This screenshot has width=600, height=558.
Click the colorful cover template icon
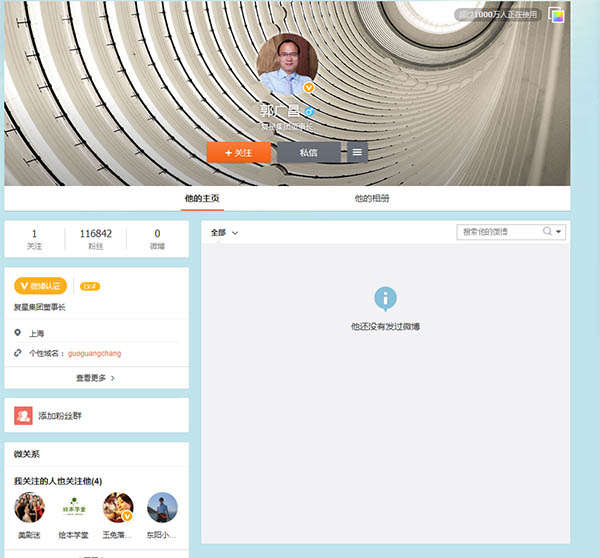click(x=556, y=15)
